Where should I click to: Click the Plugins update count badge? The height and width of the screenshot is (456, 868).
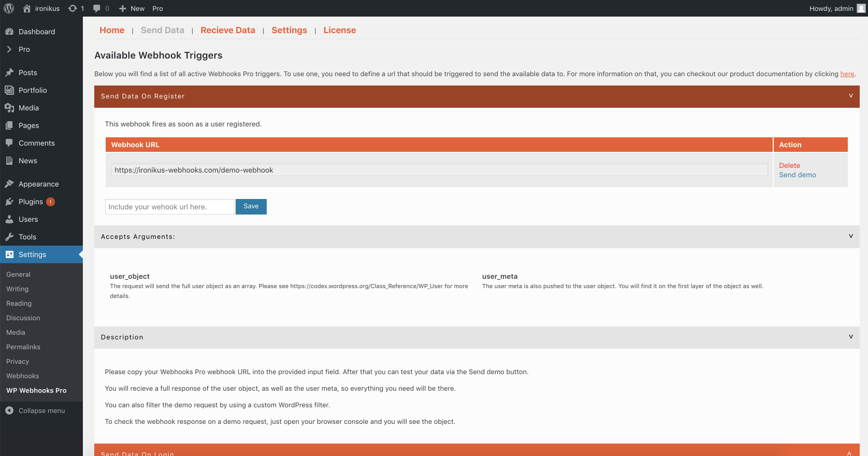(50, 202)
